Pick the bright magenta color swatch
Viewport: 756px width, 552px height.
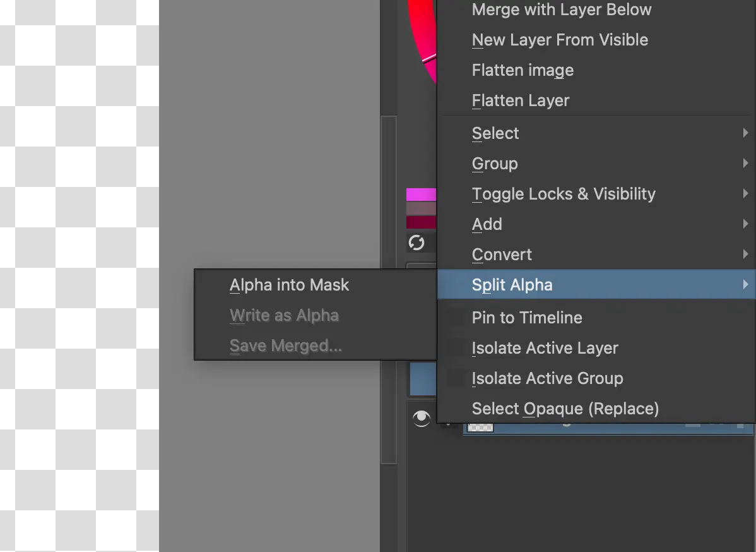422,195
